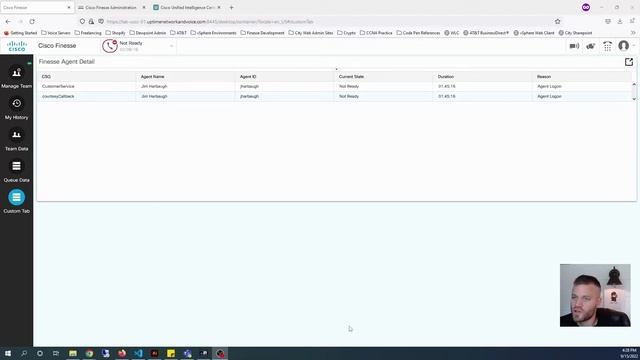640x360 pixels.
Task: Reload the current page
Action: (x=32, y=21)
